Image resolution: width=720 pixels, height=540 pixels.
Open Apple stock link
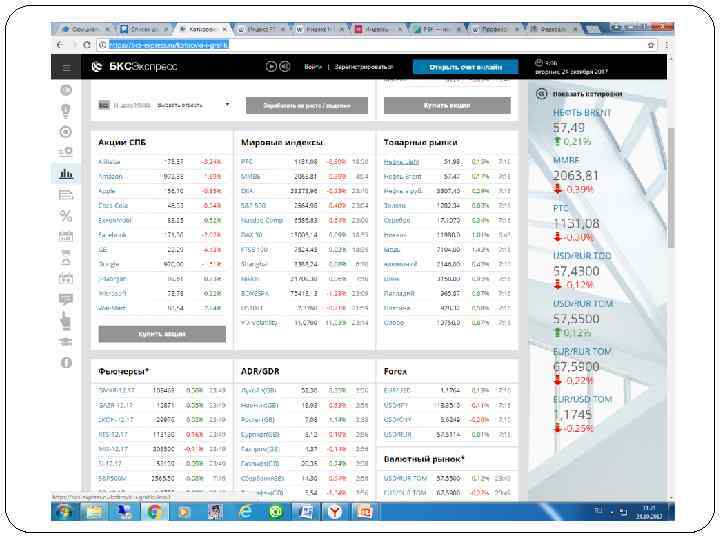coord(107,191)
